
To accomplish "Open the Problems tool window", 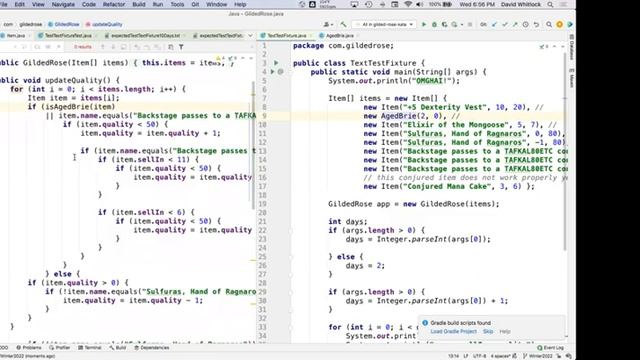I will 29,348.
